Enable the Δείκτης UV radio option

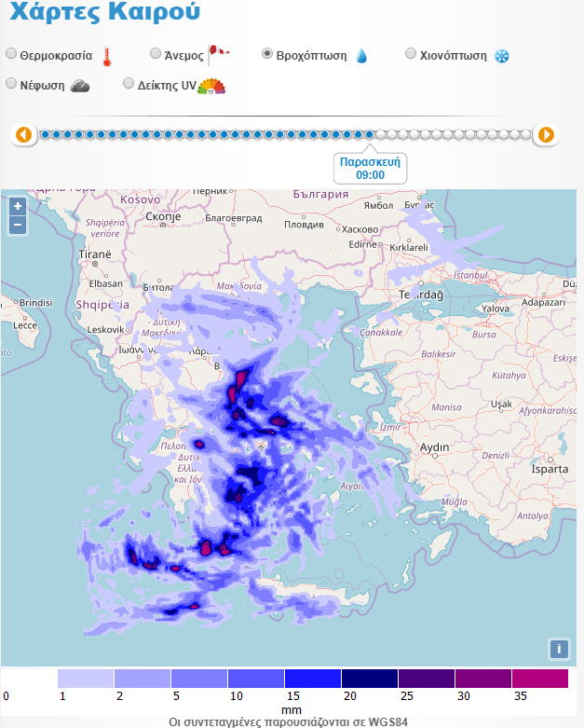[x=129, y=84]
